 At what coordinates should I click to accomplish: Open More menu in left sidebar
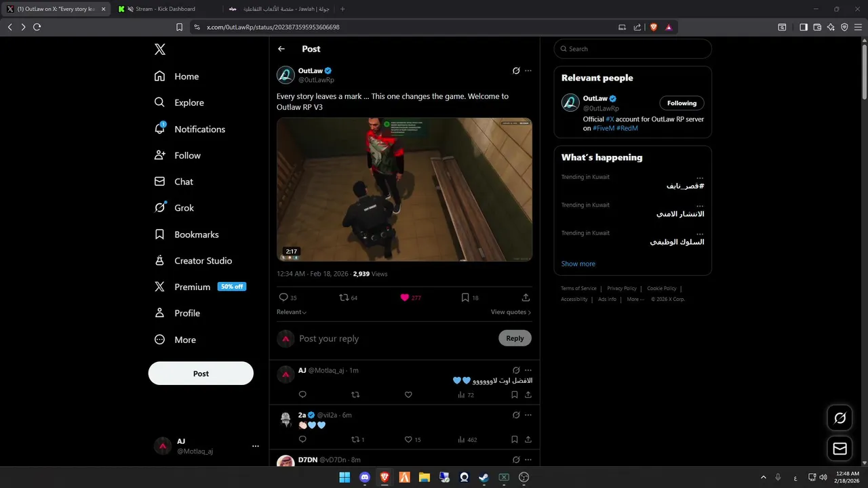(176, 340)
